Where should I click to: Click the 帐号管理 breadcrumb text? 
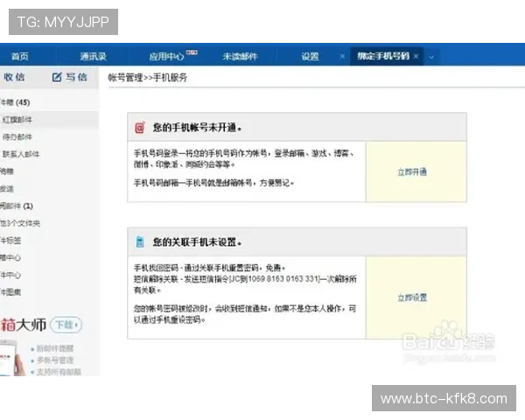125,78
